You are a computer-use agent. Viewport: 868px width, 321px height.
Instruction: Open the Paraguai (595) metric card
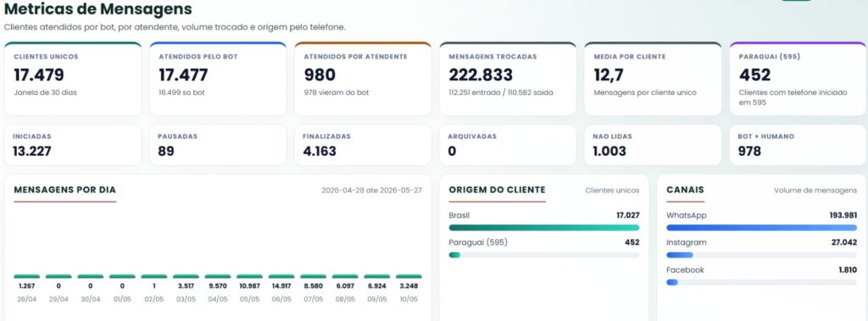pos(798,79)
